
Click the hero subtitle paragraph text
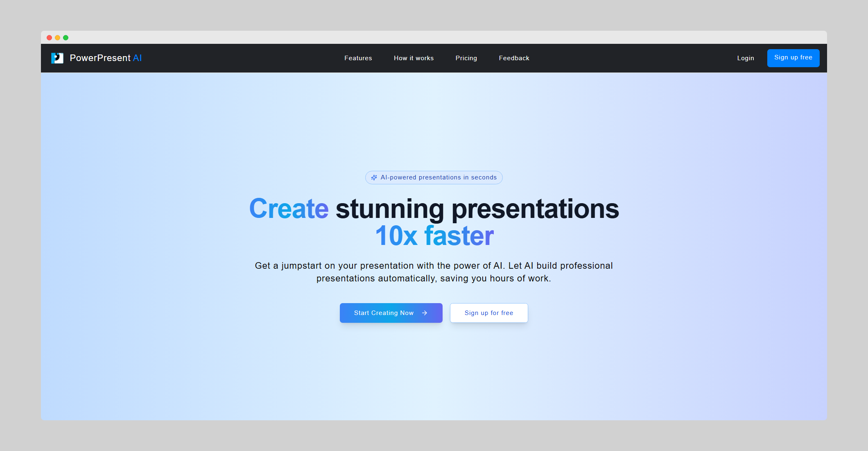tap(434, 272)
